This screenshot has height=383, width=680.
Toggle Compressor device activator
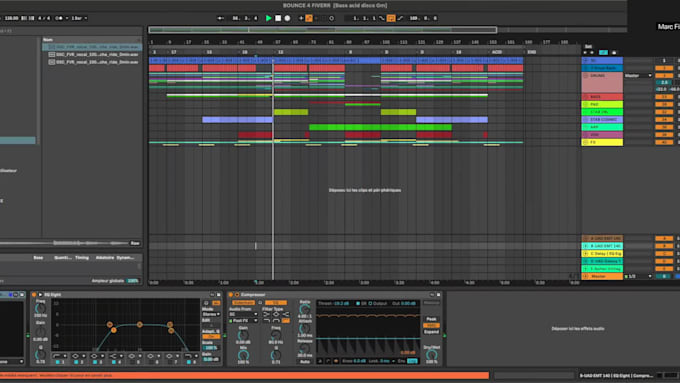pos(231,295)
